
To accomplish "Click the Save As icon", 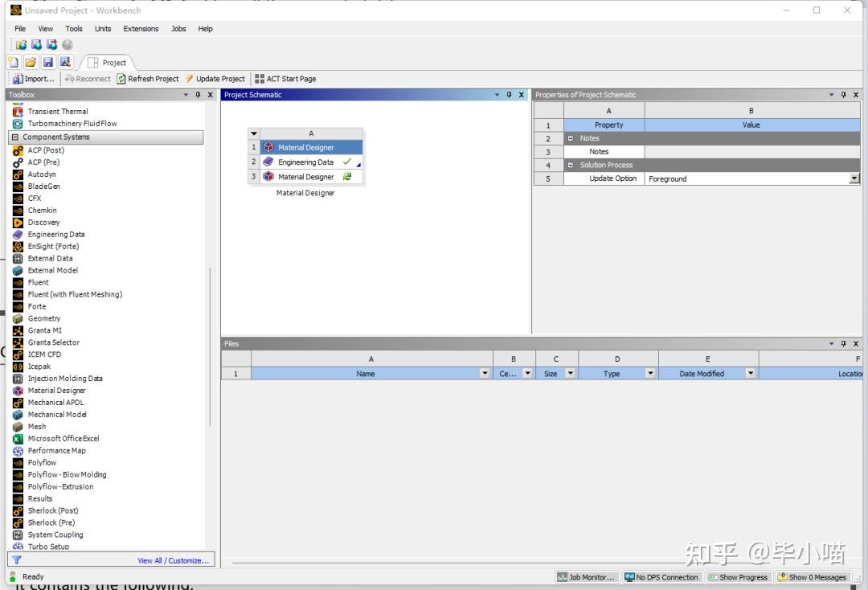I will click(65, 62).
